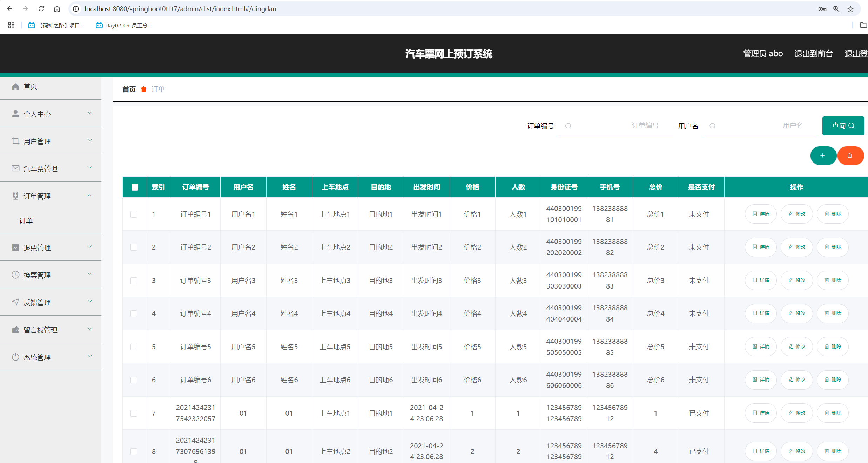The height and width of the screenshot is (463, 868).
Task: Click the browser home icon
Action: (x=57, y=9)
